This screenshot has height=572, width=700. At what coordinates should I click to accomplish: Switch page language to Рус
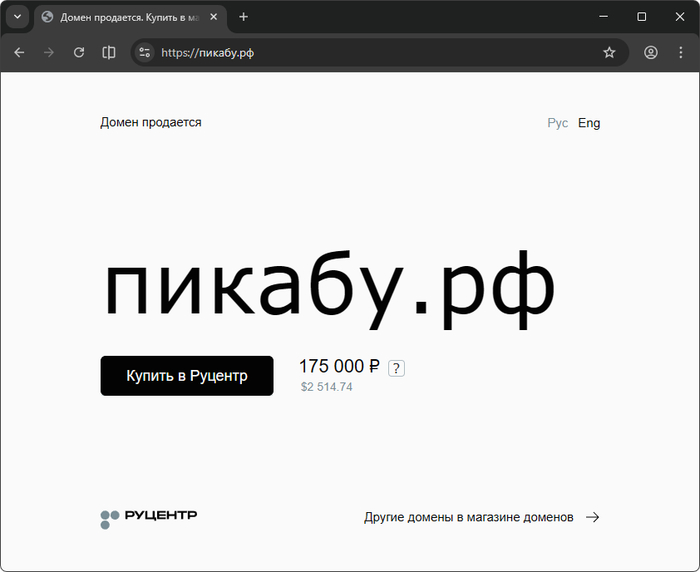point(558,123)
